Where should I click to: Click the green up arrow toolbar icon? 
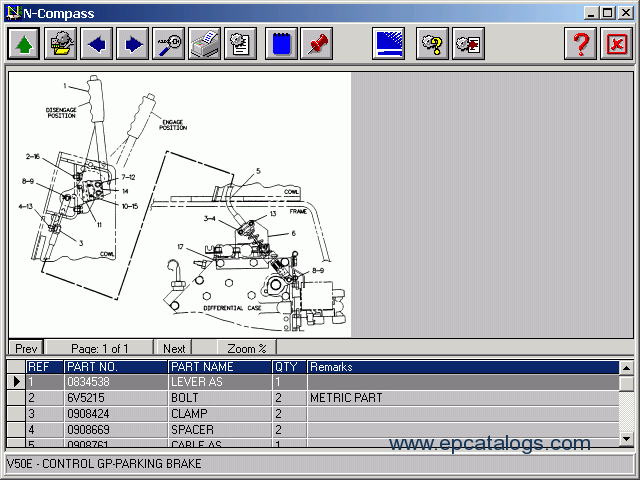coord(24,44)
